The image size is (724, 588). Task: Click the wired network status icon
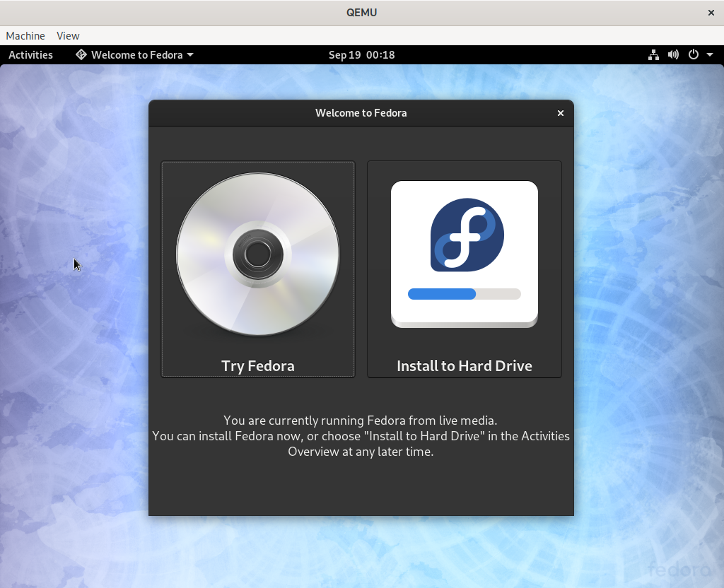click(x=653, y=55)
